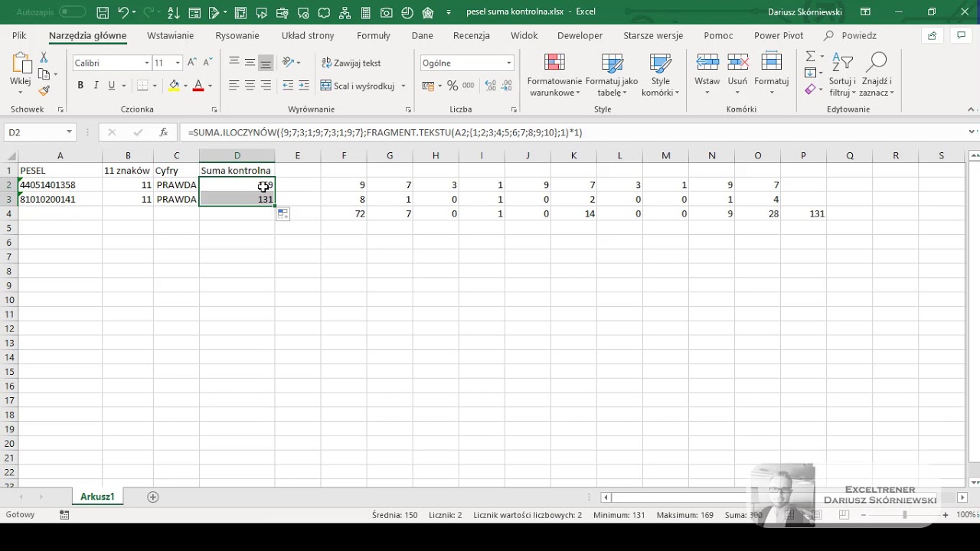Activate the Format Painter brush
The width and height of the screenshot is (980, 551).
tap(44, 90)
